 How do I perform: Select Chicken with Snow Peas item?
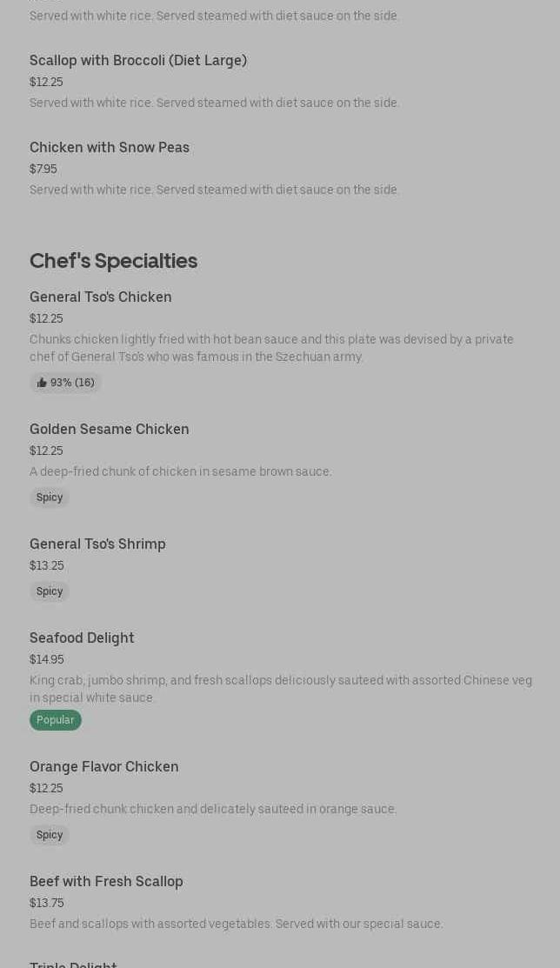click(x=110, y=148)
